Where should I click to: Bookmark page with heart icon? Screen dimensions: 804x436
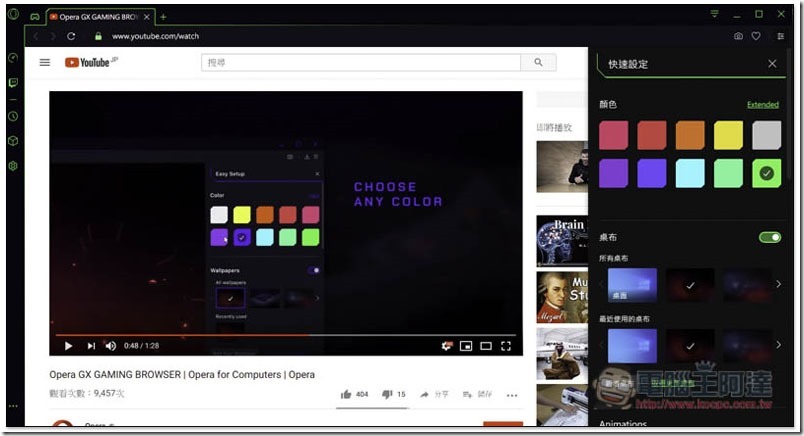(756, 36)
